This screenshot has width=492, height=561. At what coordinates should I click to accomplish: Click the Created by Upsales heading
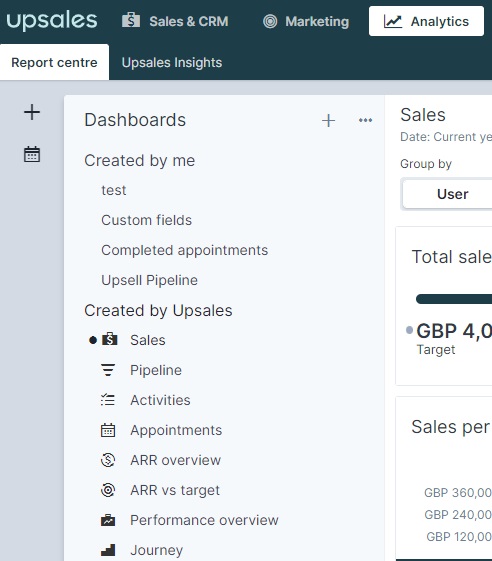159,311
